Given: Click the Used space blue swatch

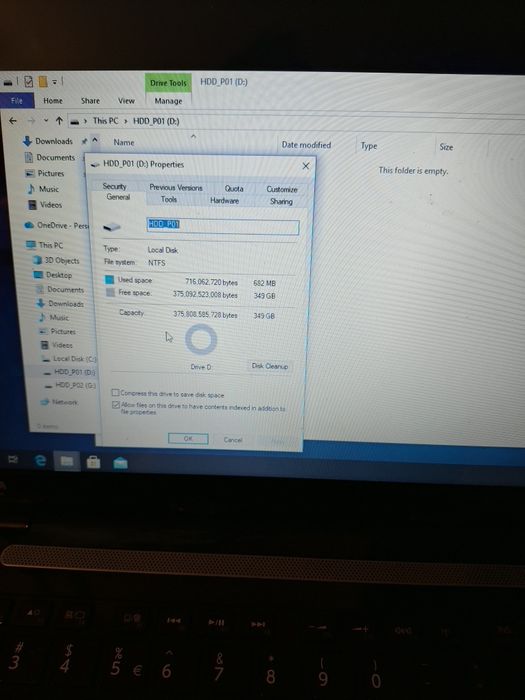Looking at the screenshot, I should click(x=109, y=280).
